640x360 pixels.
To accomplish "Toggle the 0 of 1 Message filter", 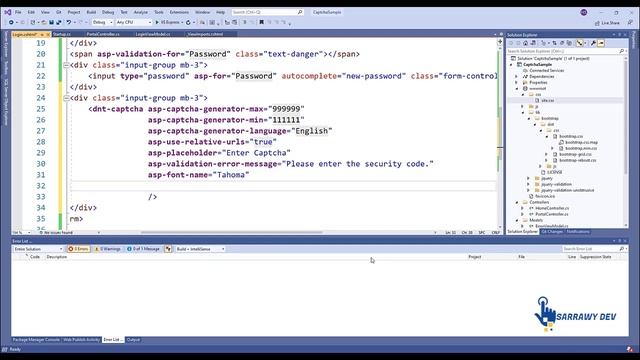I will tap(143, 249).
